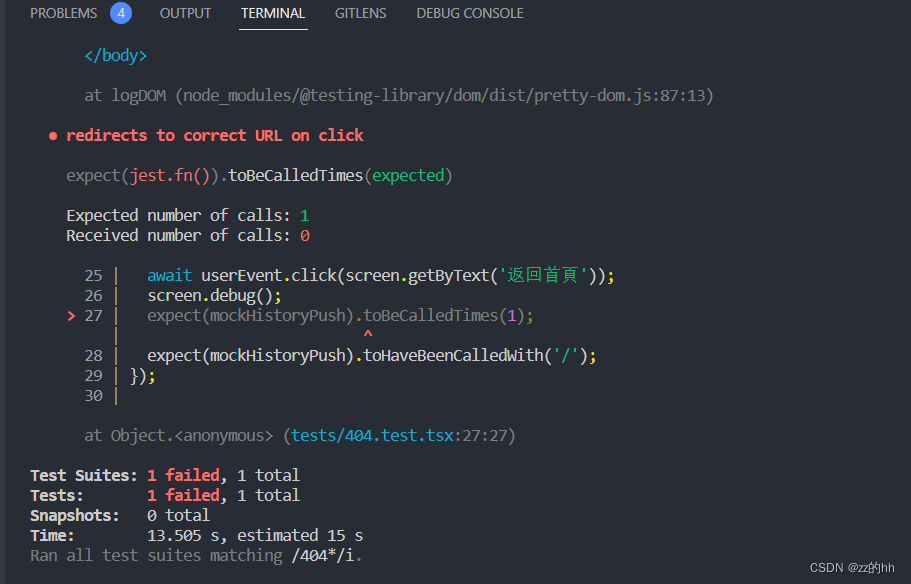This screenshot has width=911, height=584.
Task: Click the failed test title 'redirects to correct URL on click'
Action: point(215,136)
